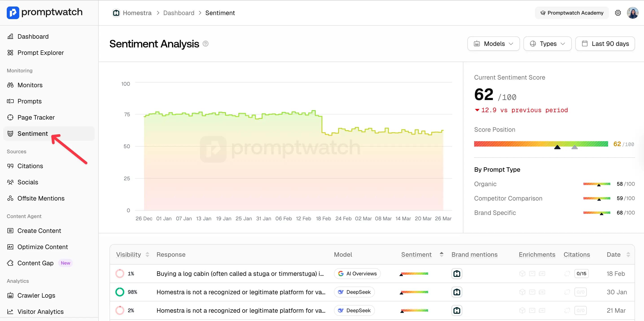Open Monitors binoculars icon in sidebar
644x321 pixels.
tap(10, 85)
